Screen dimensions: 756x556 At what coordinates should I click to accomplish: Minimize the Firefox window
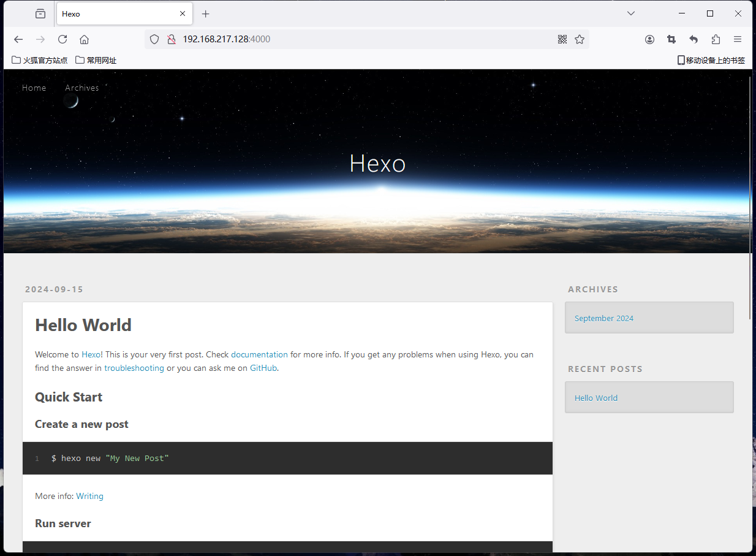pyautogui.click(x=682, y=13)
